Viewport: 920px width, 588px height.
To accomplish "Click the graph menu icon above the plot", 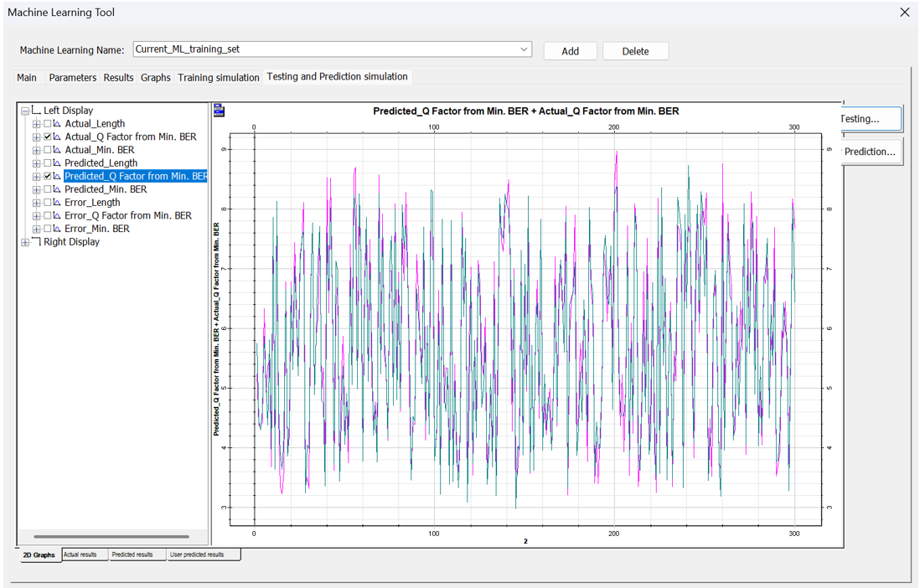I will pyautogui.click(x=219, y=110).
